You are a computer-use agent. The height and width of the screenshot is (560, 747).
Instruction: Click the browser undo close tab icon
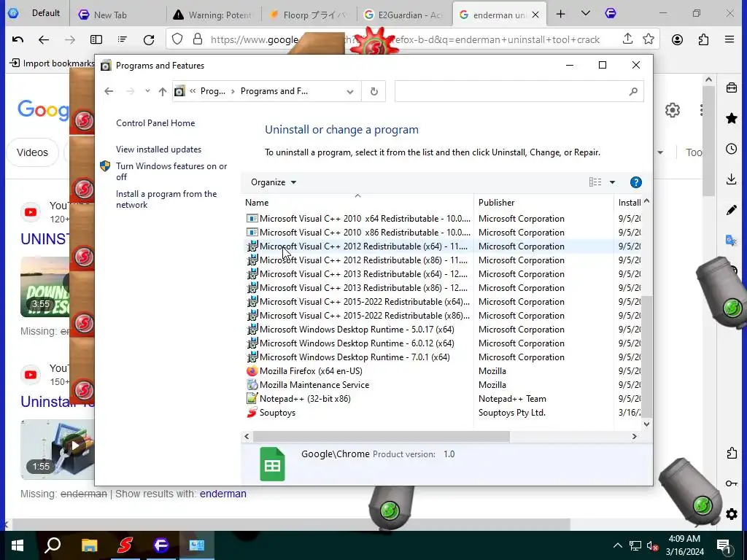18,39
